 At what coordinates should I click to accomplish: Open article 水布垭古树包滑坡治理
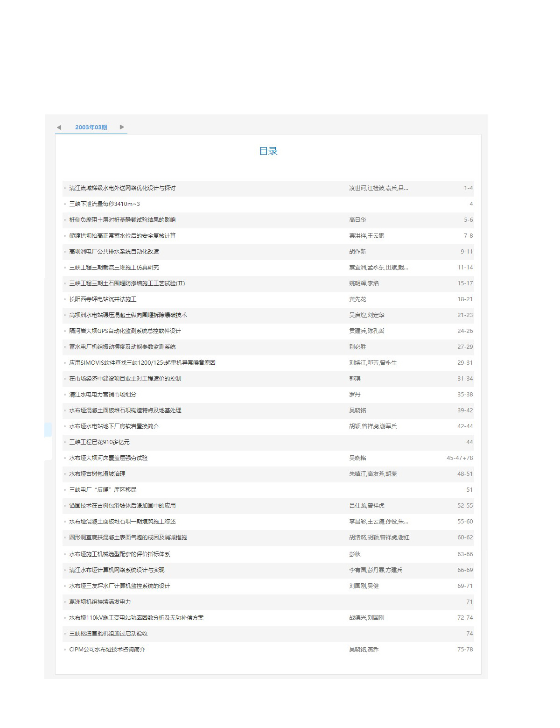pyautogui.click(x=97, y=474)
